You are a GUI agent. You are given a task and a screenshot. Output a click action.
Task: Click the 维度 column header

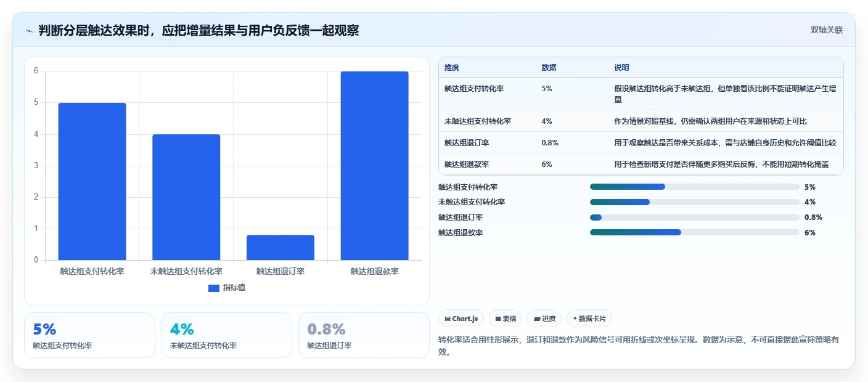tap(452, 68)
